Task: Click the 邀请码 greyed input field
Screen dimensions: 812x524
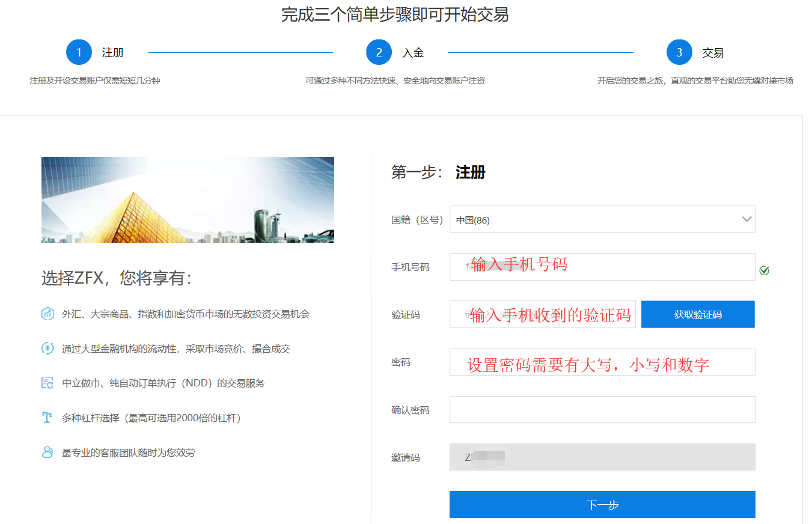Action: 602,457
